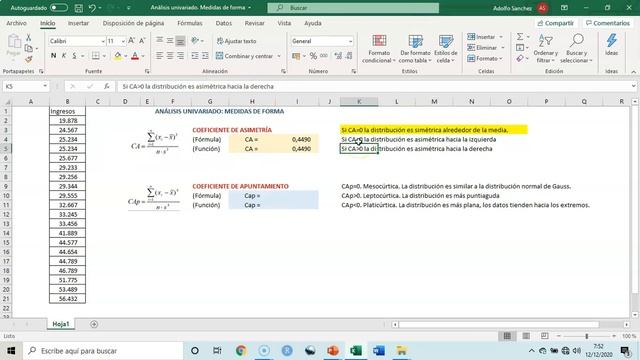Click the Undo arrow icon
Screen dimensions: 640x360
click(92, 8)
